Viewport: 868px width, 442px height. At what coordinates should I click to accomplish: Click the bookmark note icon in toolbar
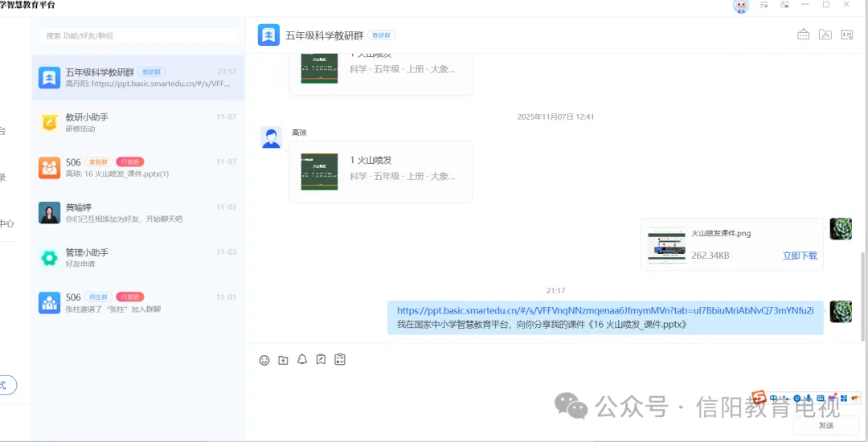[x=321, y=359]
